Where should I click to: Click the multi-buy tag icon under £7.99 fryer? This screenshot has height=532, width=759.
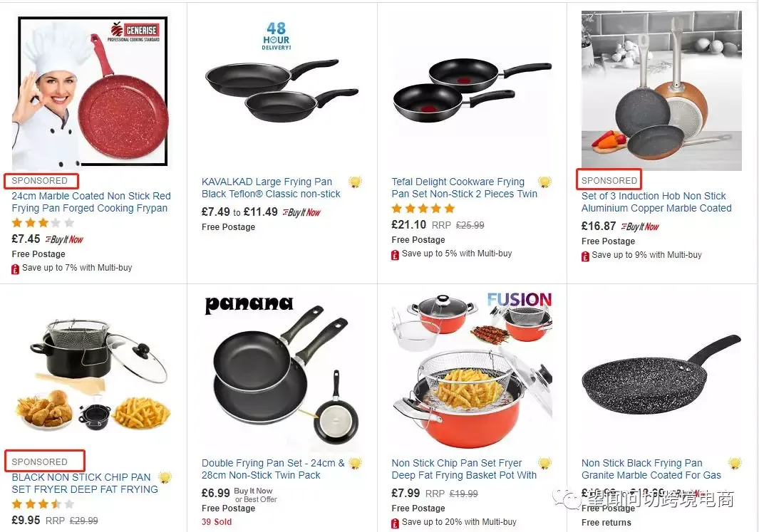(395, 523)
